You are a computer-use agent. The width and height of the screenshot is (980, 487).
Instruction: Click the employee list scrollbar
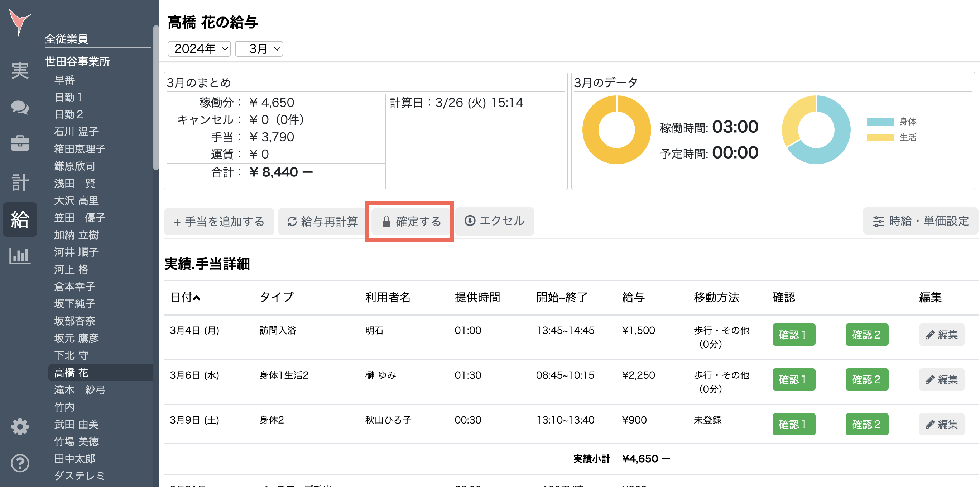point(155,95)
